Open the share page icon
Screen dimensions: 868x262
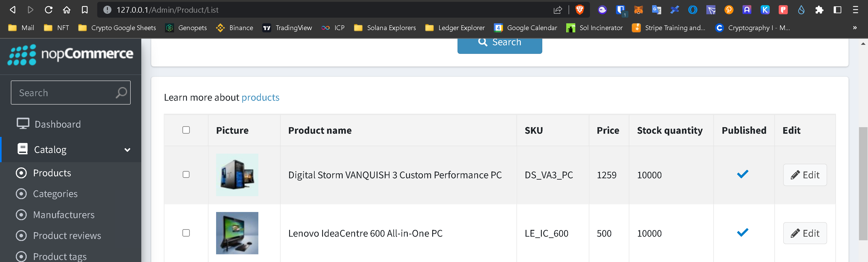point(558,10)
